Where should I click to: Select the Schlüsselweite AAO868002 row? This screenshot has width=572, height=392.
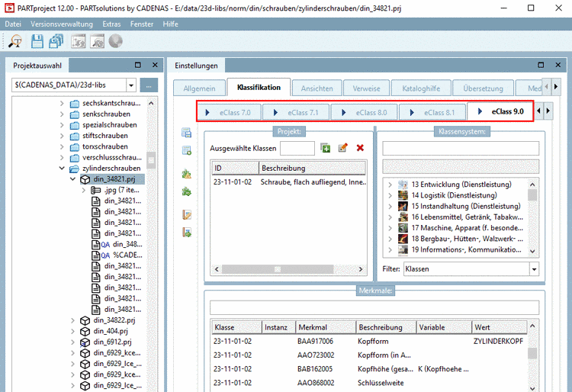tap(369, 384)
